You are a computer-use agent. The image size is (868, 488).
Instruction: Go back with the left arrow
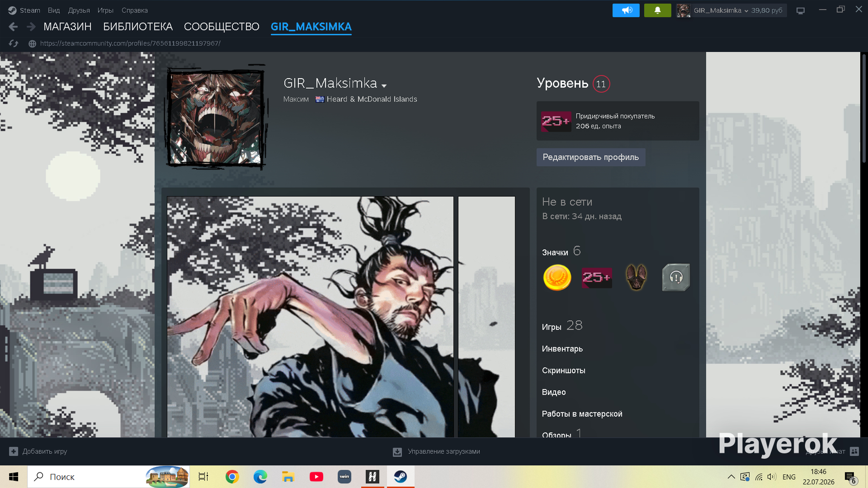coord(13,27)
